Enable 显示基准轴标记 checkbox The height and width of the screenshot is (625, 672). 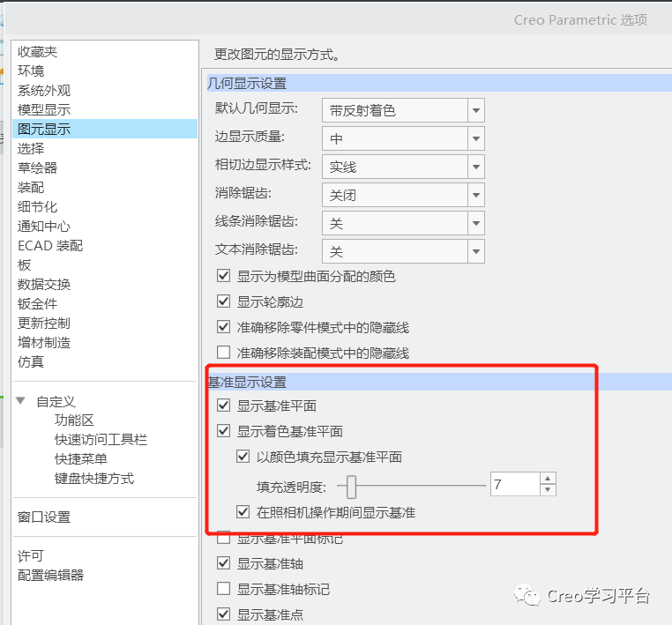pos(224,589)
